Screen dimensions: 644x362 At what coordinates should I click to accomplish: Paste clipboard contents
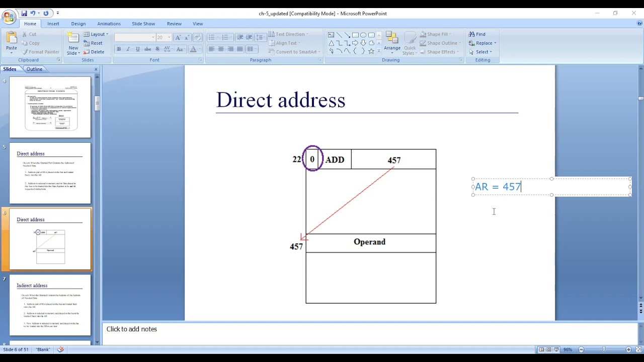pos(11,43)
